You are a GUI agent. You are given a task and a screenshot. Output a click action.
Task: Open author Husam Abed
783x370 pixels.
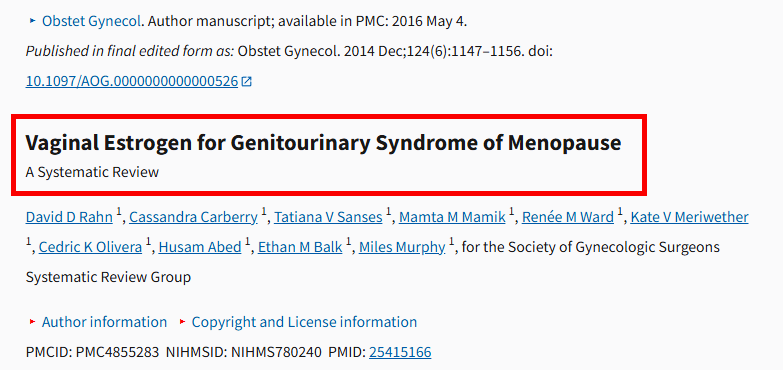(200, 247)
